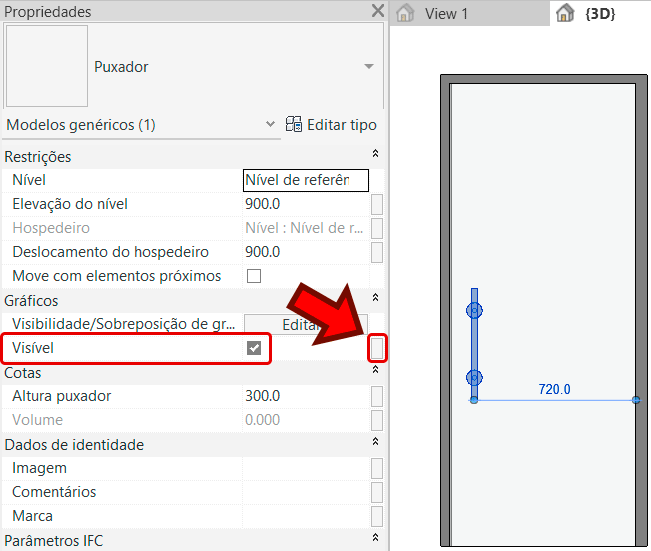Collapse the Dados de identidade section
This screenshot has width=651, height=551.
[x=375, y=444]
